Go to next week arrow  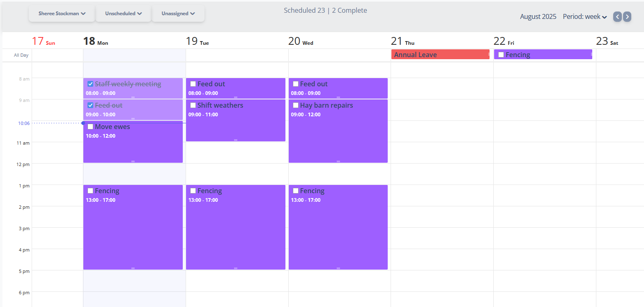[x=627, y=16]
